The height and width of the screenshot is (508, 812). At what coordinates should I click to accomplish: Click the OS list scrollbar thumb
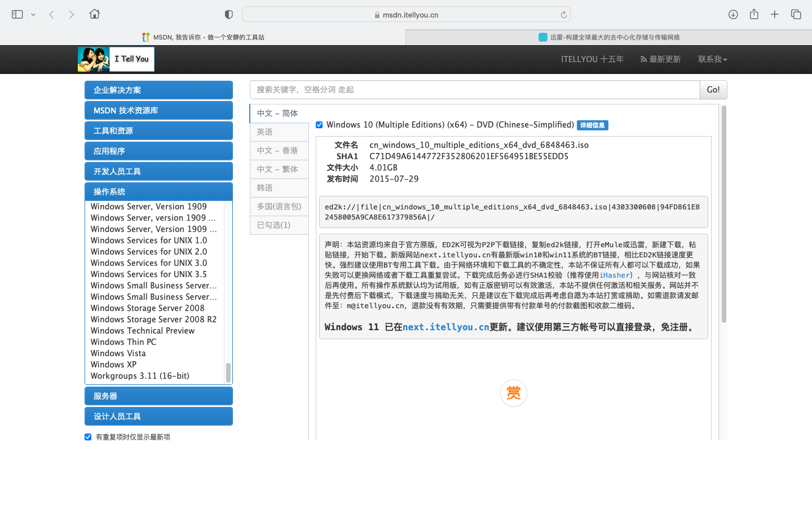click(228, 373)
